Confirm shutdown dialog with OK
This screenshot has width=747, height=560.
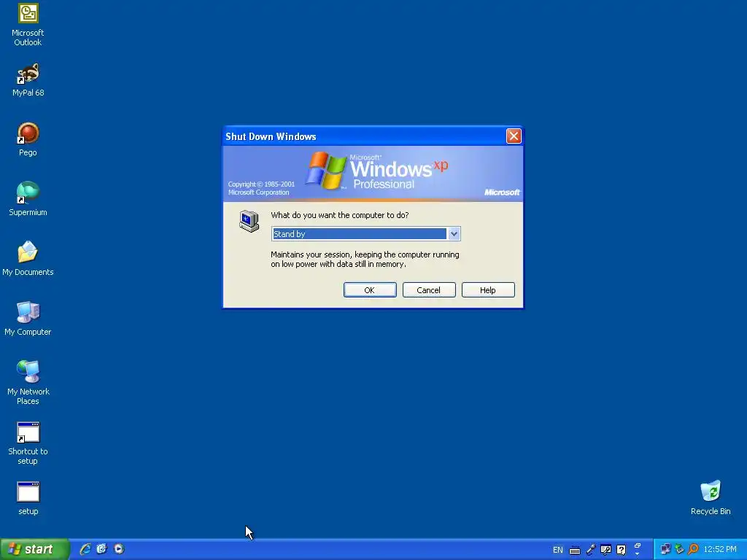(x=370, y=290)
